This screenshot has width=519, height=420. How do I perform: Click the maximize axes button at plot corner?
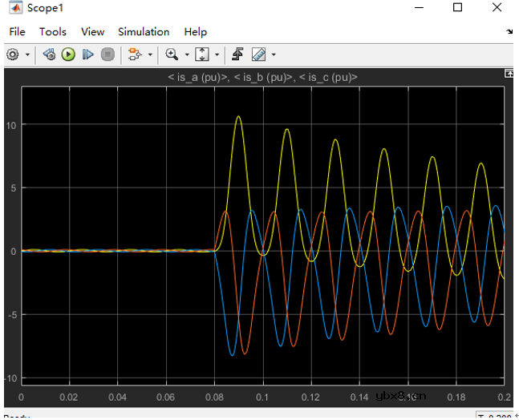(508, 73)
